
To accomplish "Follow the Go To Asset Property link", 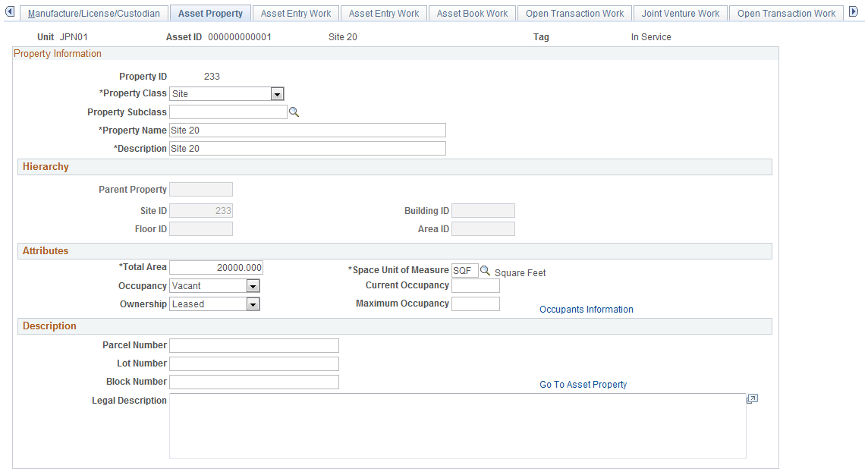I will point(583,384).
